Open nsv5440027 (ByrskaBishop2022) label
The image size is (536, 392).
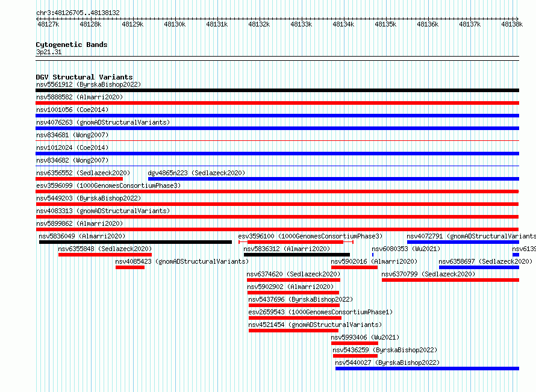click(x=387, y=362)
